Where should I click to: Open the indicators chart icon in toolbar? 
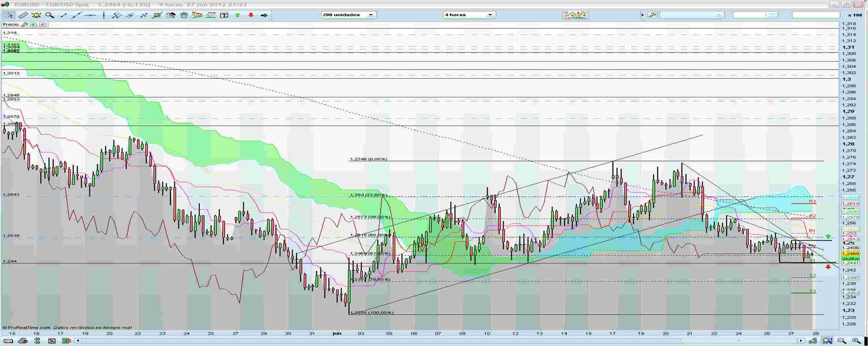tap(575, 15)
